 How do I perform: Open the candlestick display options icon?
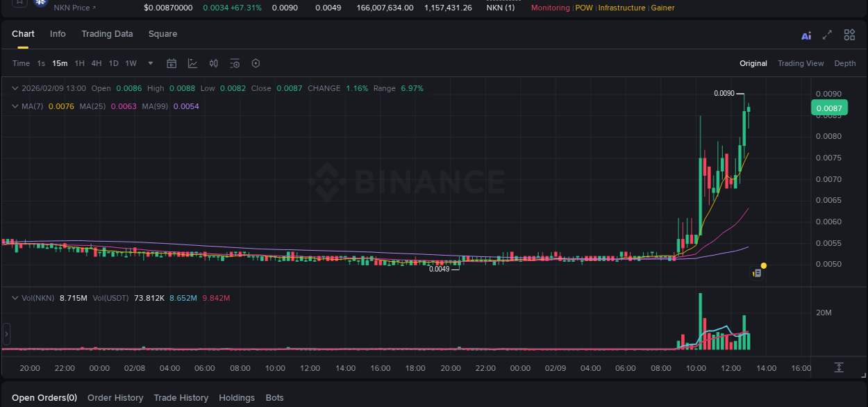click(213, 63)
